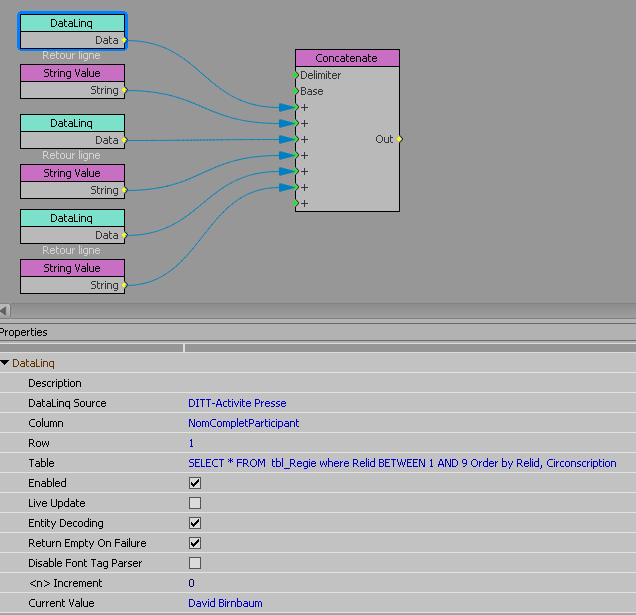
Task: Click the fourth + input pin on Concatenate
Action: (296, 155)
